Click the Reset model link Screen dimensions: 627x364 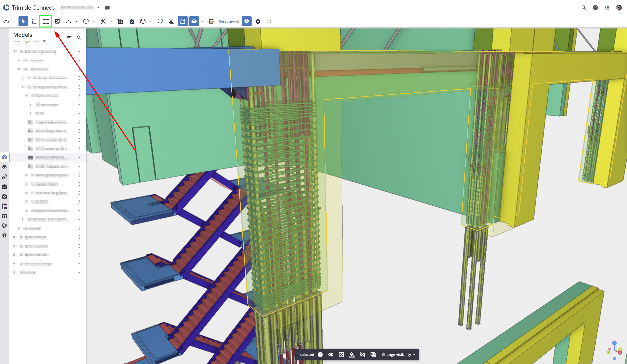click(x=229, y=21)
